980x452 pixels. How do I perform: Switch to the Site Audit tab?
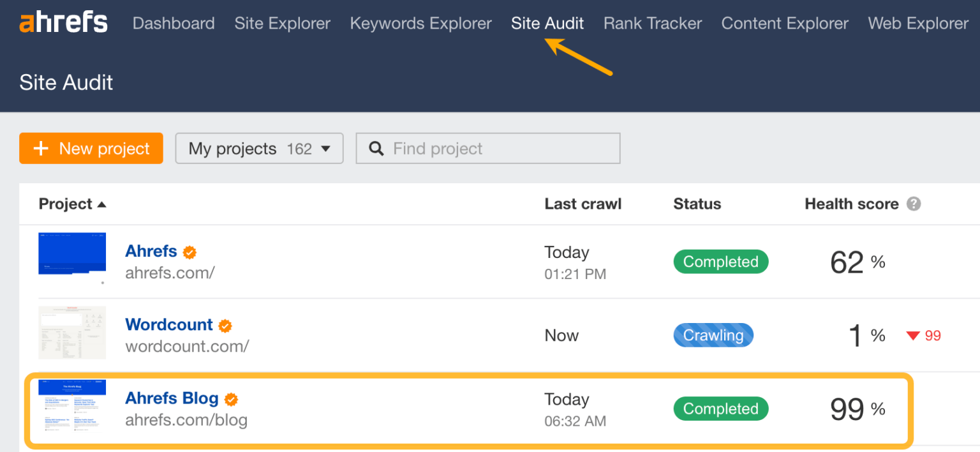547,23
